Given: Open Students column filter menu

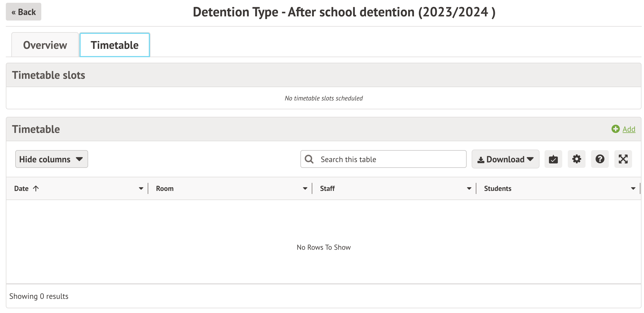Looking at the screenshot, I should coord(633,189).
